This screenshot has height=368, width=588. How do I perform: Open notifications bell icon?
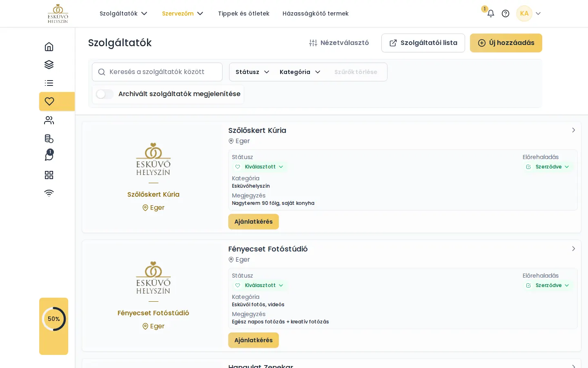490,13
